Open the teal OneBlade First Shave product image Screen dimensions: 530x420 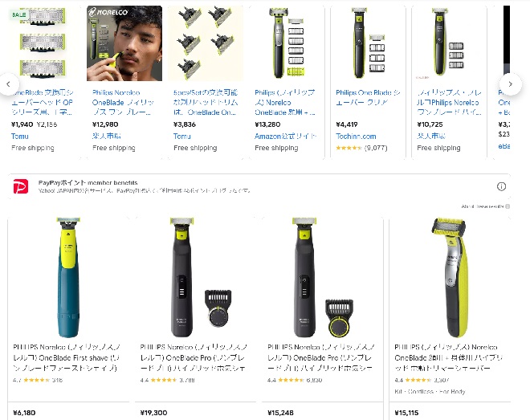(x=68, y=277)
